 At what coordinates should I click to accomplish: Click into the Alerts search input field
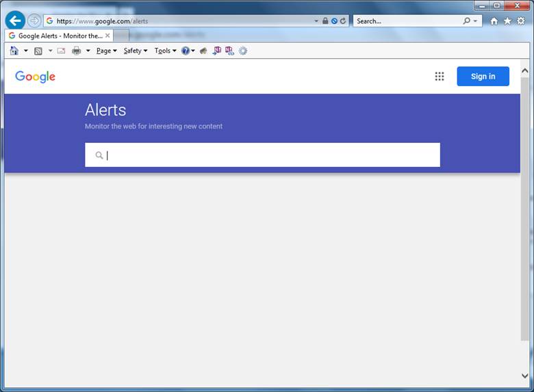[262, 155]
